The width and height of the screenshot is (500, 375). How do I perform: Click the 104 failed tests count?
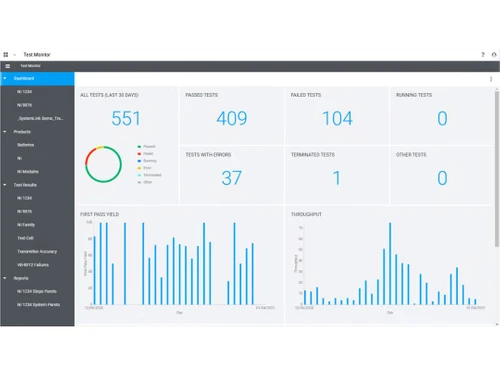[337, 118]
